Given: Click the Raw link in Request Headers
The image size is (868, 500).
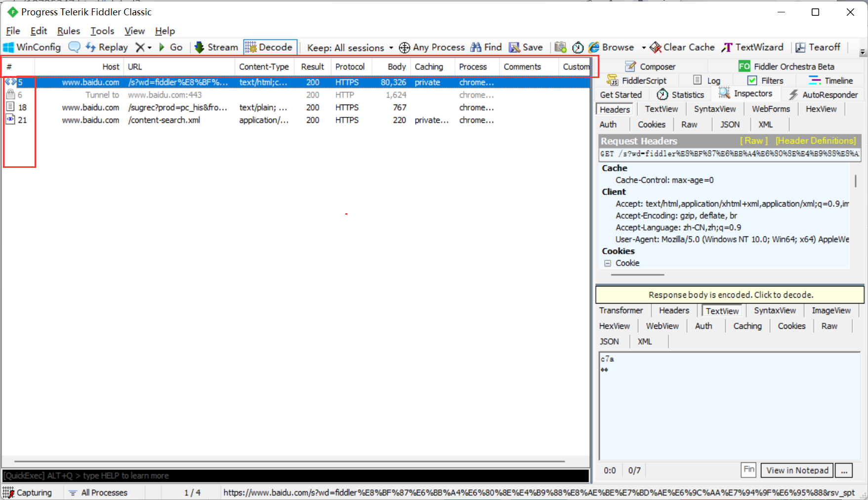Looking at the screenshot, I should pos(754,141).
